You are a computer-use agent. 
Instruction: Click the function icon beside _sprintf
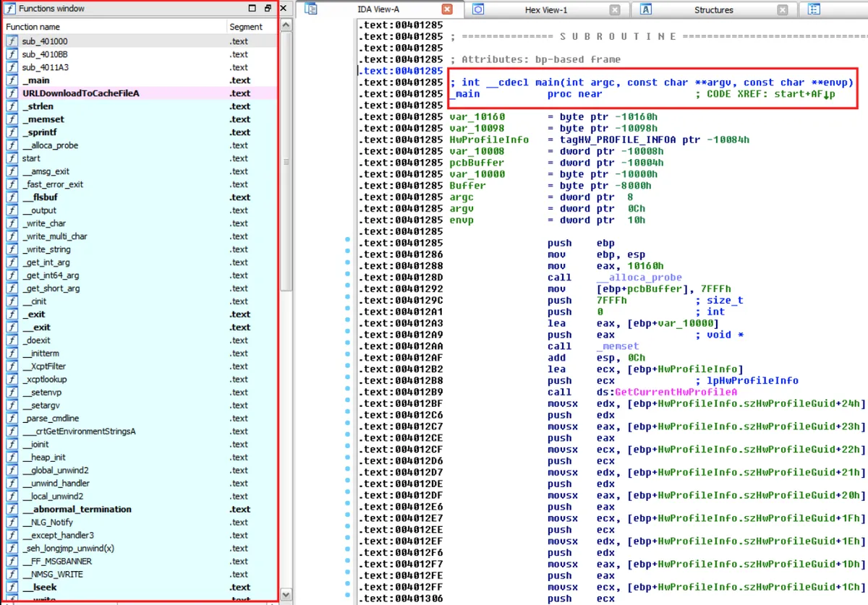pos(12,132)
